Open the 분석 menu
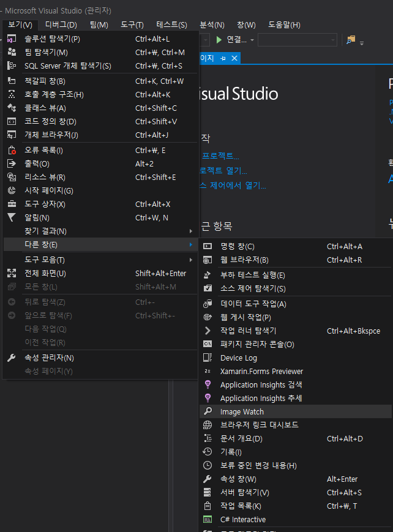The width and height of the screenshot is (393, 532). coord(212,24)
